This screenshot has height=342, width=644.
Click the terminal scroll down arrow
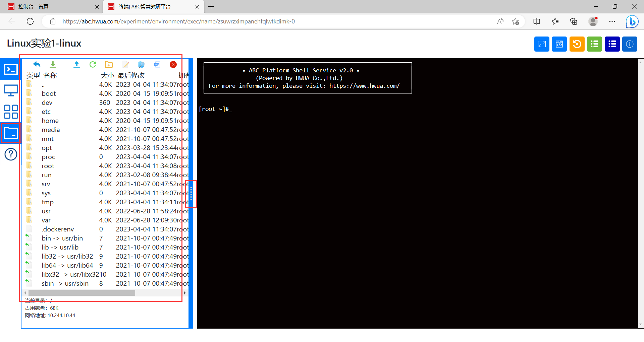click(x=641, y=324)
